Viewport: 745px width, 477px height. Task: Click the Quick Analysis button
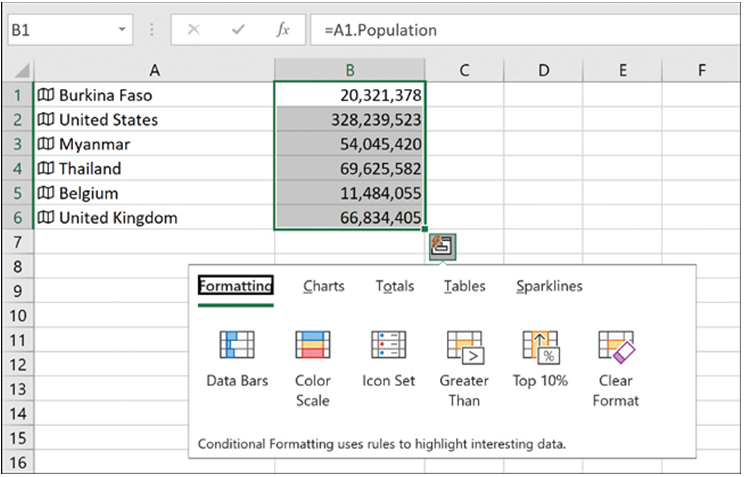pyautogui.click(x=442, y=246)
